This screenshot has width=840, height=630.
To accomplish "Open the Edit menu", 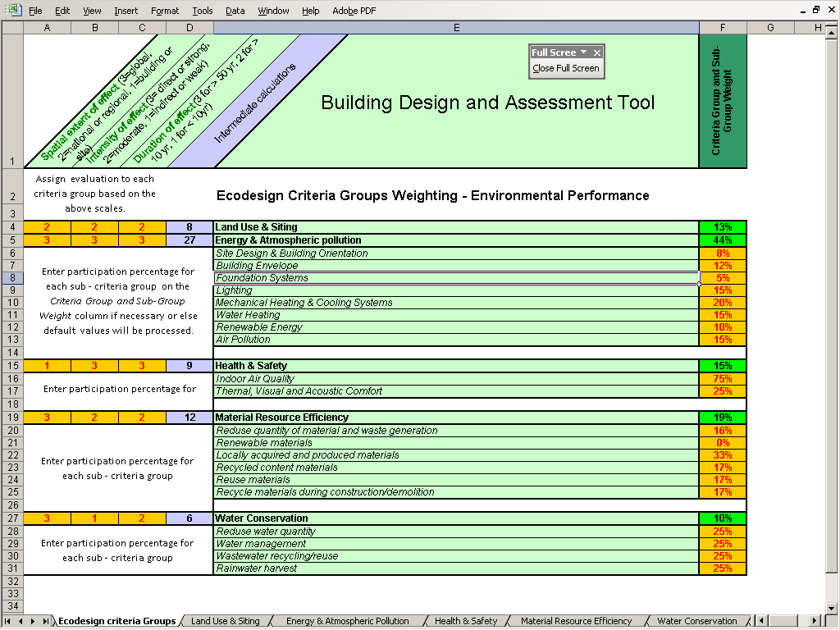I will click(x=62, y=11).
